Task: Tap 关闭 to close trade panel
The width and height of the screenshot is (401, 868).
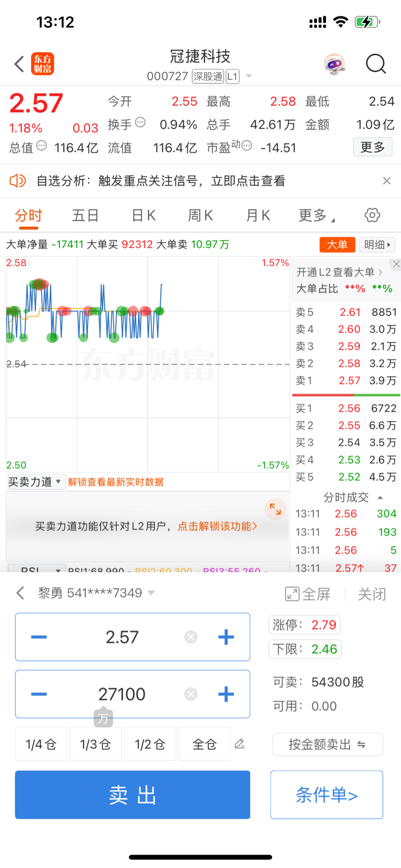Action: (372, 594)
